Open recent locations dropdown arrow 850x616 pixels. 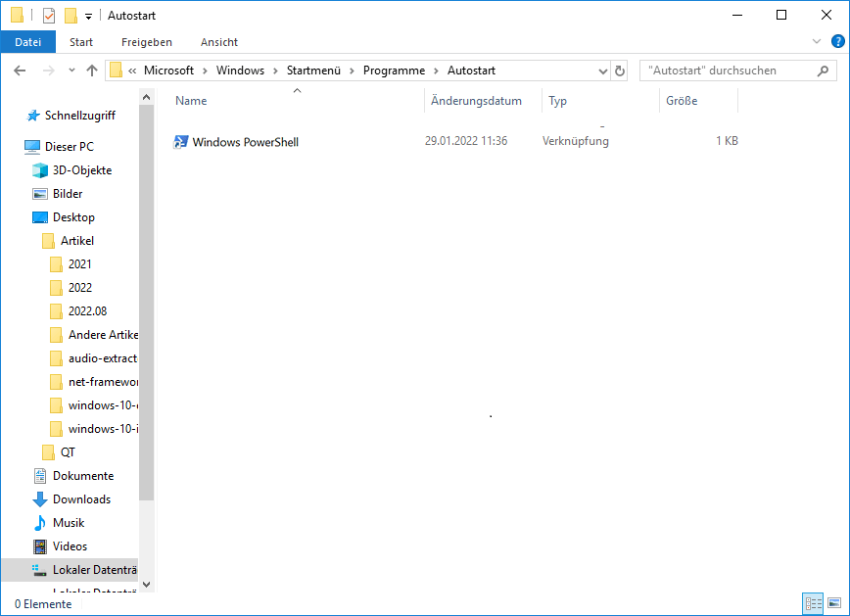71,71
